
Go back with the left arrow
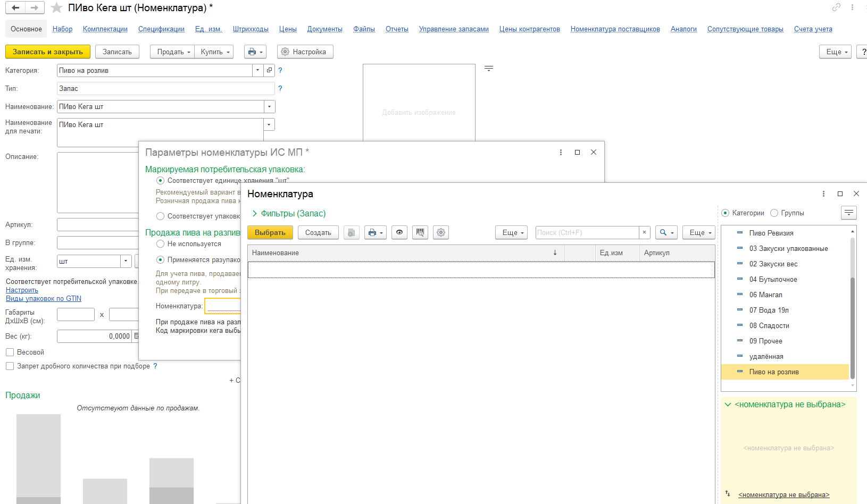tap(15, 8)
